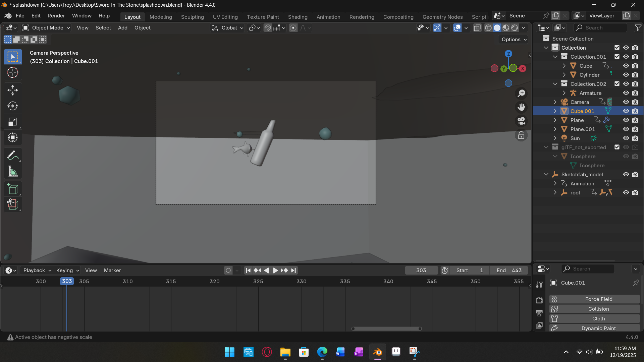Screen dimensions: 644x362
Task: Click the End frame 443 field
Action: tap(509, 270)
